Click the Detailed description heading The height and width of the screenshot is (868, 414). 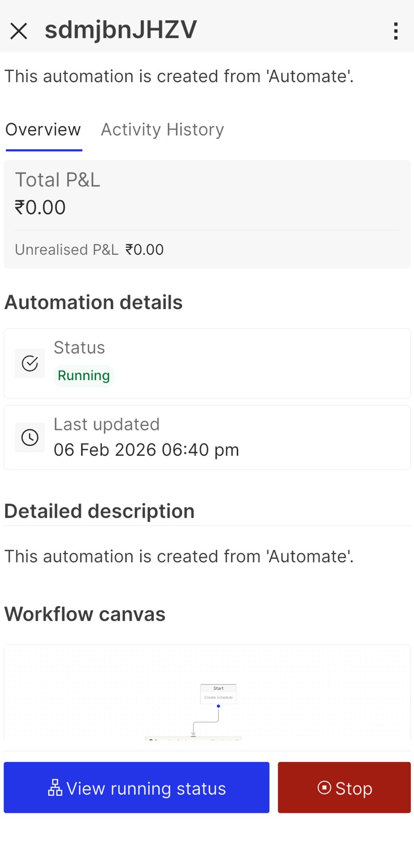(x=100, y=511)
